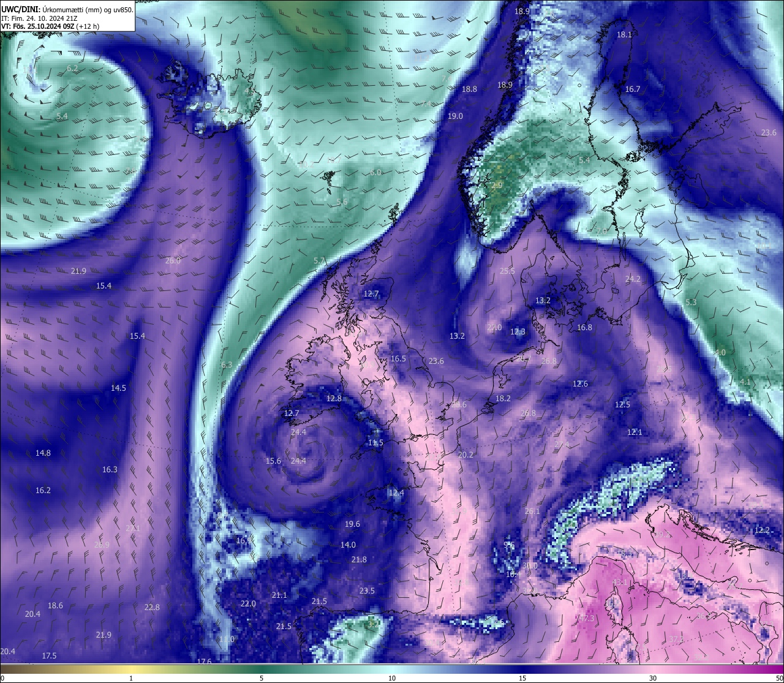Screen dimensions: 784x683
Task: Click the 18.1 value over northern Scandinavia
Action: click(x=624, y=35)
